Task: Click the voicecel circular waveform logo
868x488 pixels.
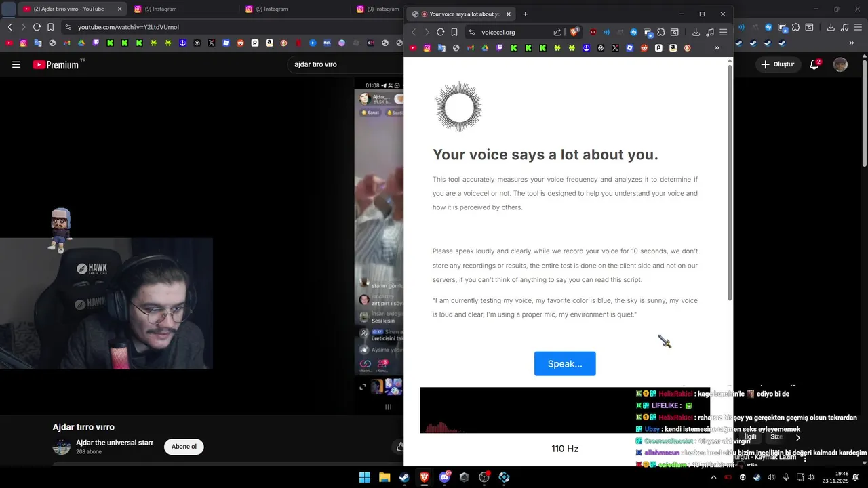Action: tap(458, 106)
